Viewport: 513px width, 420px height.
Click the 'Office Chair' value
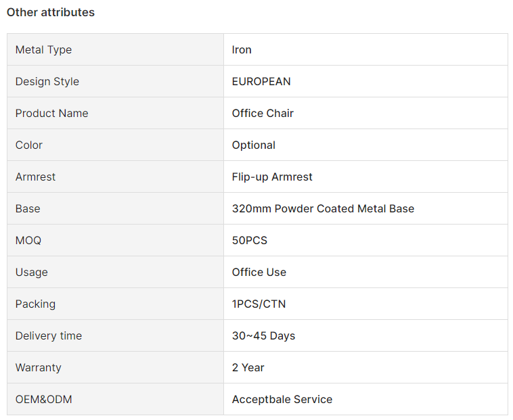(x=263, y=113)
